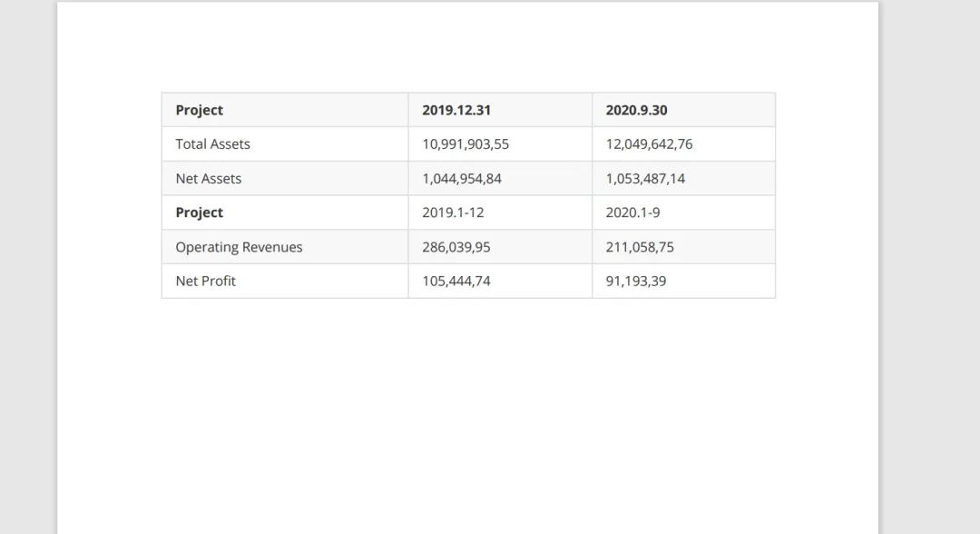Click the Net Assets row label
This screenshot has height=534, width=980.
[x=209, y=179]
